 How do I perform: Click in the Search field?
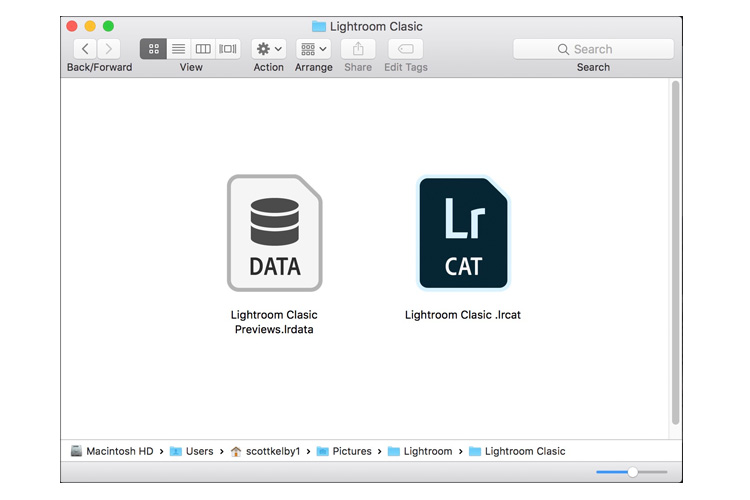[593, 49]
